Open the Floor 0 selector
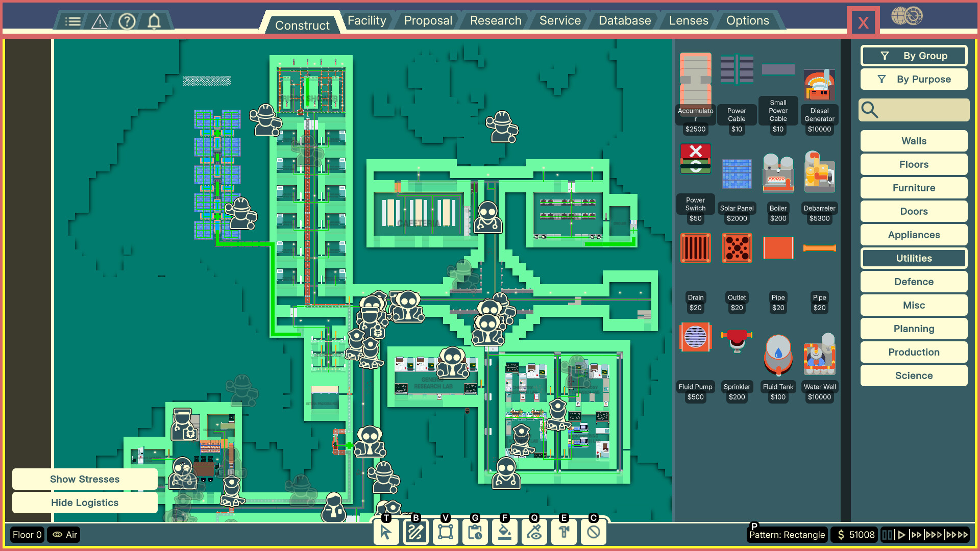 (27, 535)
